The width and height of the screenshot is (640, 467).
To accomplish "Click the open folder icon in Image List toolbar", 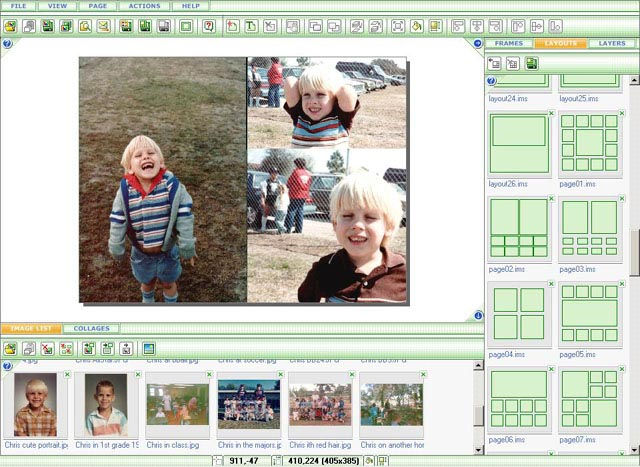I will tap(10, 349).
